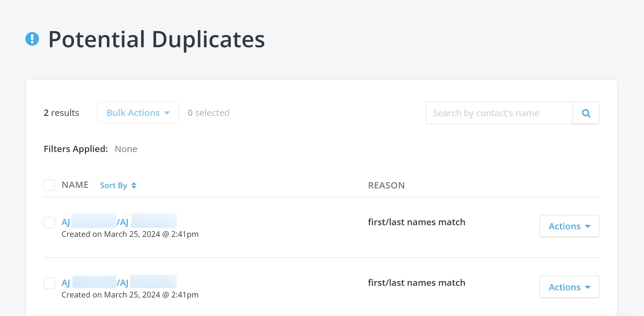Image resolution: width=644 pixels, height=316 pixels.
Task: Click the search by contact's name field
Action: click(499, 113)
